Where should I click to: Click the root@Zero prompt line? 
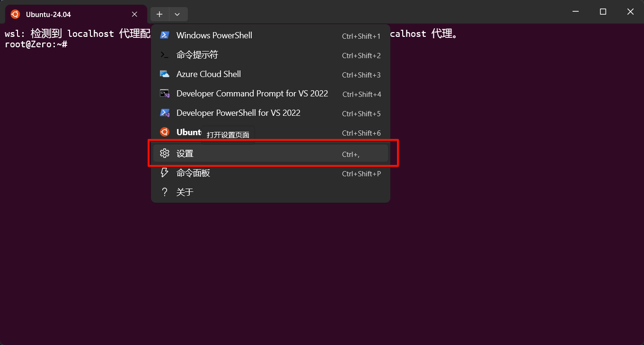35,44
